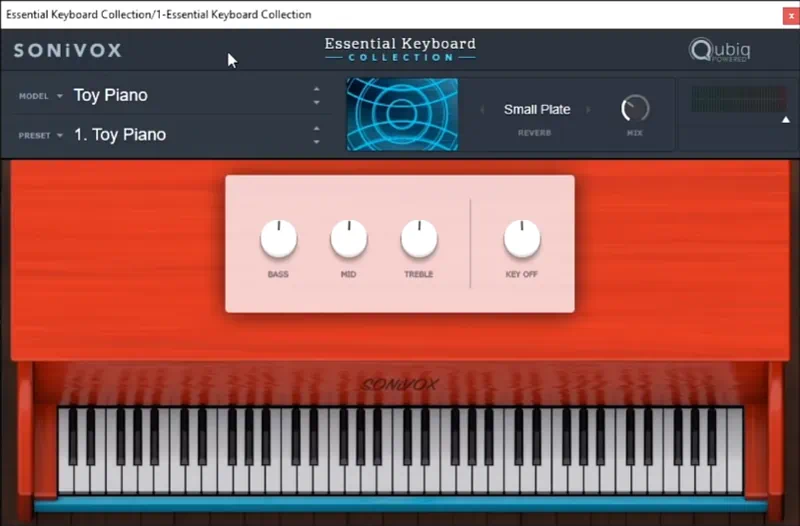Step to next preset with the down arrow
This screenshot has width=800, height=526.
[316, 142]
